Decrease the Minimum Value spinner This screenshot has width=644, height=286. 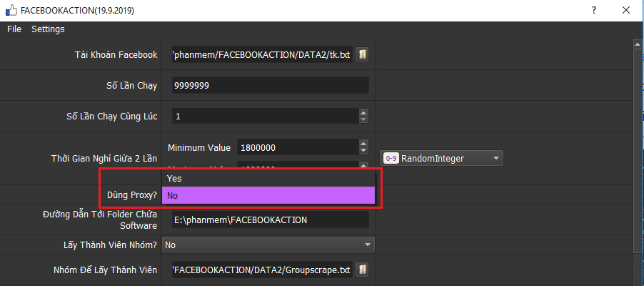[x=363, y=151]
